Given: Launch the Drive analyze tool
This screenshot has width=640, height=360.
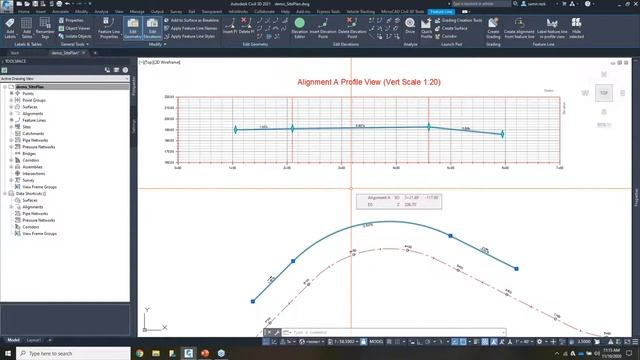Looking at the screenshot, I should point(410,26).
